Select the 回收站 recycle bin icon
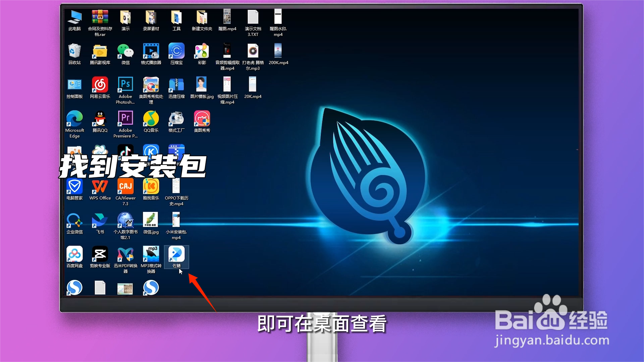This screenshot has height=362, width=644. (74, 51)
